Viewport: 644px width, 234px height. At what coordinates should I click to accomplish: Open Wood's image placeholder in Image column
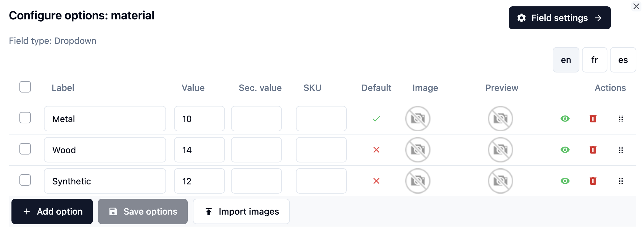[x=418, y=150]
